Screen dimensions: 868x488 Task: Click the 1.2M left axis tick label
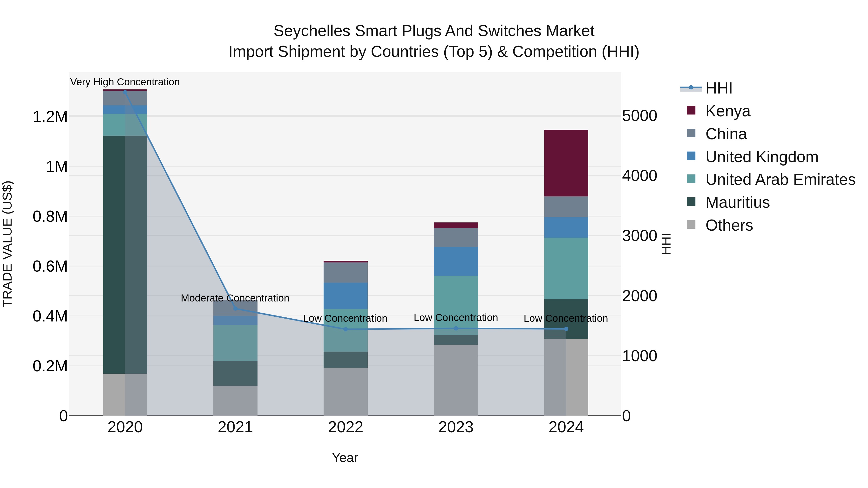click(50, 117)
